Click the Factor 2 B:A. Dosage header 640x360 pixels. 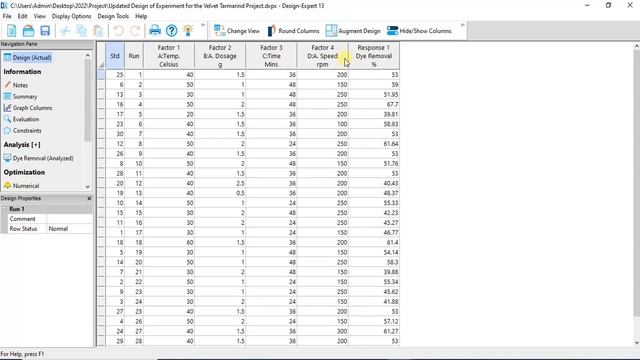pyautogui.click(x=220, y=56)
